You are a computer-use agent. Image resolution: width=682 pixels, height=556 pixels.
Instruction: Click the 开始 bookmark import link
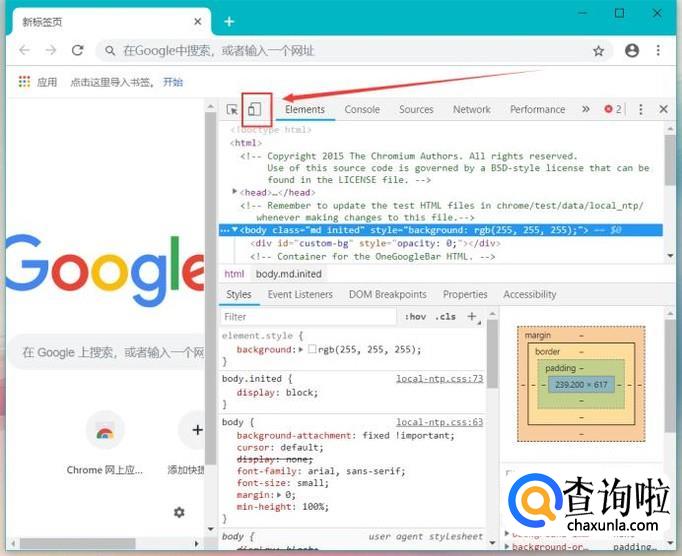point(173,82)
